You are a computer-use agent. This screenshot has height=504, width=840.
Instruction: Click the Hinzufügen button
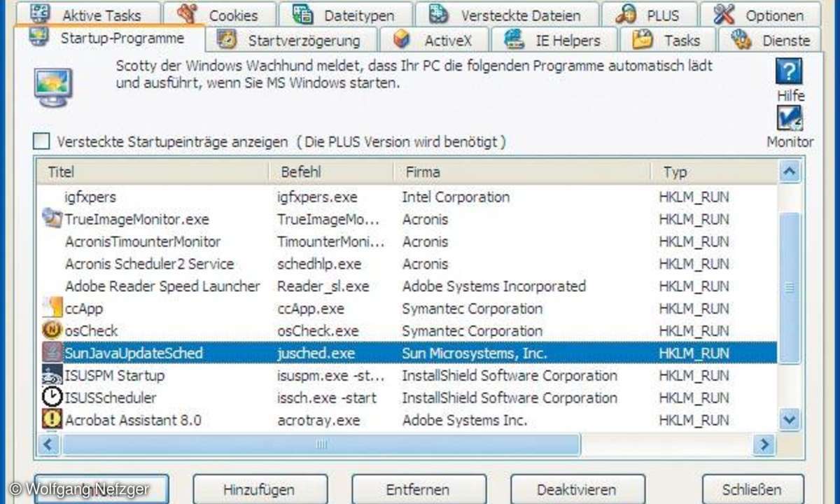(x=260, y=489)
